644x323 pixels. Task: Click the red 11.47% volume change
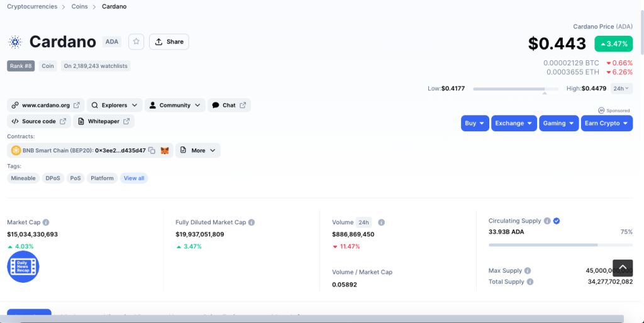(347, 247)
